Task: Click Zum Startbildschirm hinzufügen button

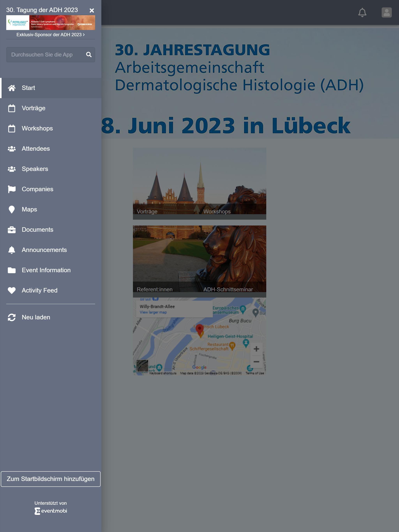Action: tap(50, 479)
